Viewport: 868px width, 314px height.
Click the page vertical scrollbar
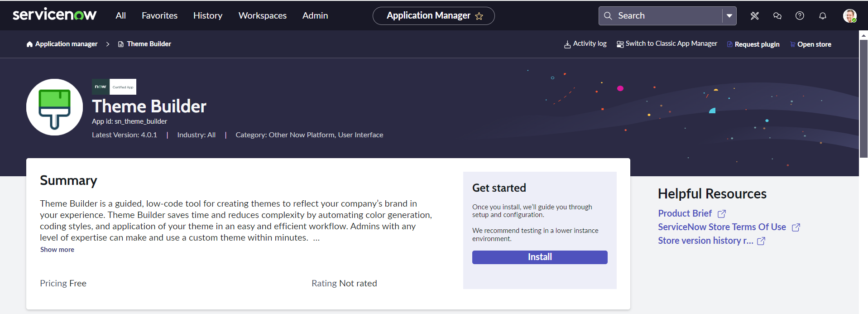tap(863, 99)
